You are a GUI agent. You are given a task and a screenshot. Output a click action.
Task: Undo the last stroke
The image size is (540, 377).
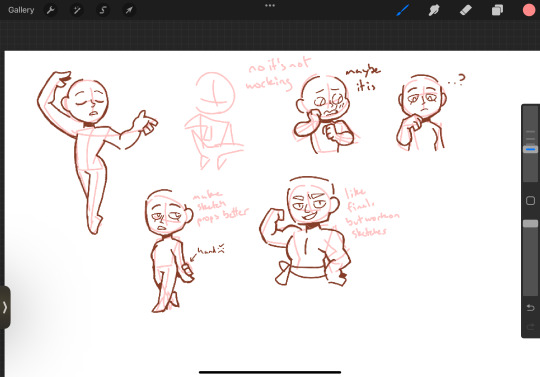coord(530,307)
